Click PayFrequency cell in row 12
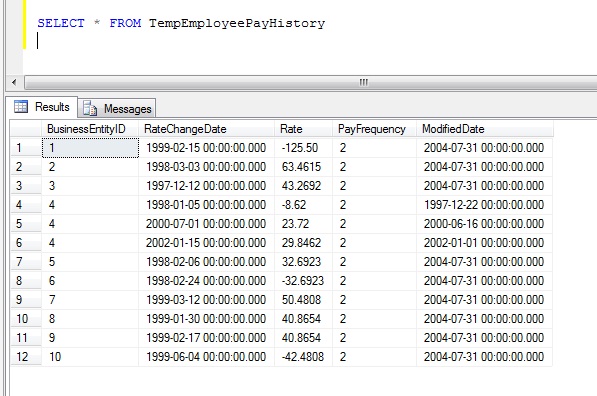597x396 pixels. click(375, 357)
